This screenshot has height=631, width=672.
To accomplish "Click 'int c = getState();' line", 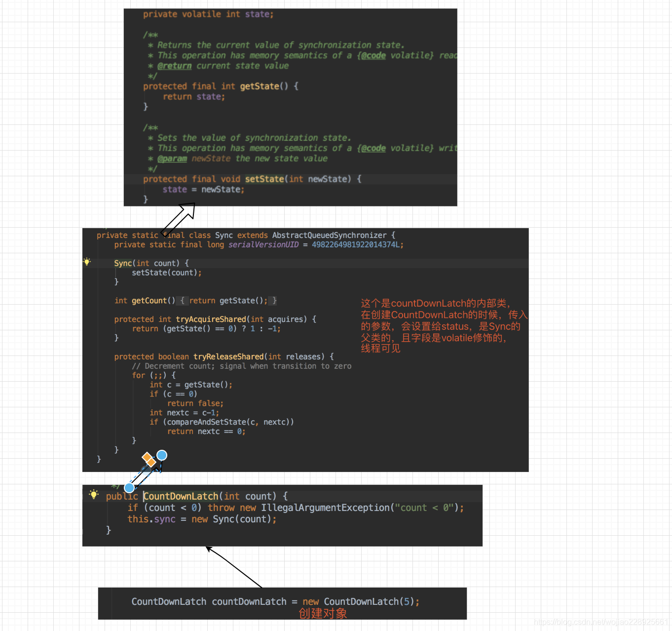I will 191,385.
